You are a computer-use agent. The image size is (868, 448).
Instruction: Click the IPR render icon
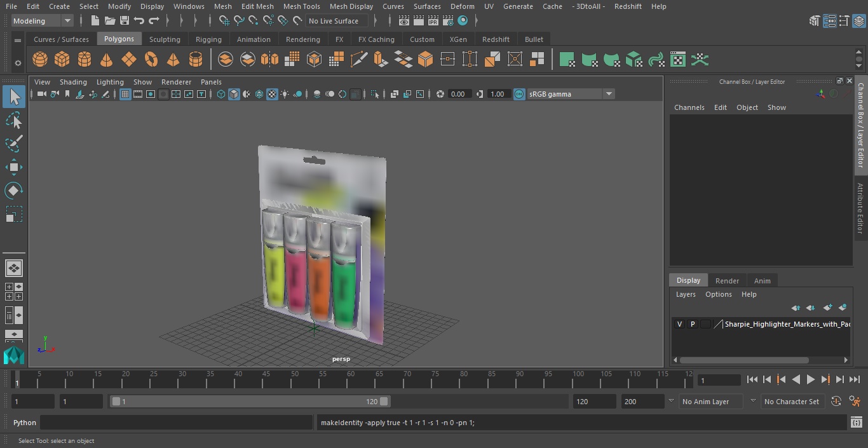(x=433, y=21)
